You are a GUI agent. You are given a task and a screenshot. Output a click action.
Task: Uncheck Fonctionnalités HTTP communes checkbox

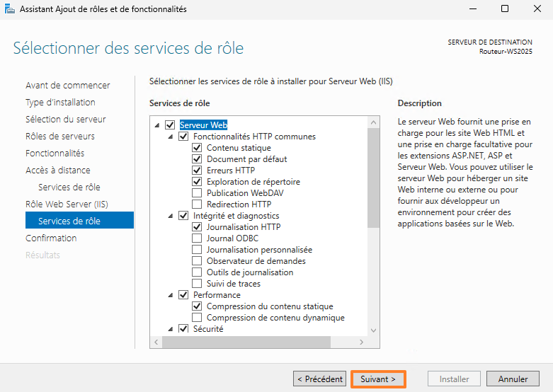183,136
